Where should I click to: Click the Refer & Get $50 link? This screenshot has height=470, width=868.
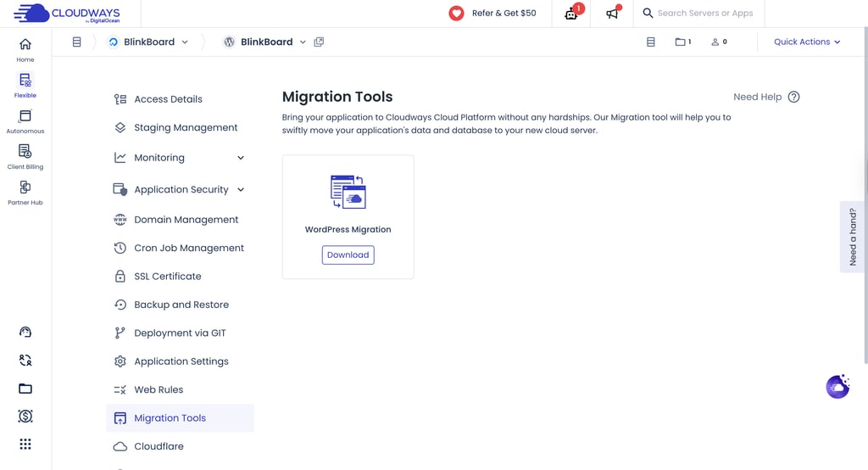(x=492, y=14)
